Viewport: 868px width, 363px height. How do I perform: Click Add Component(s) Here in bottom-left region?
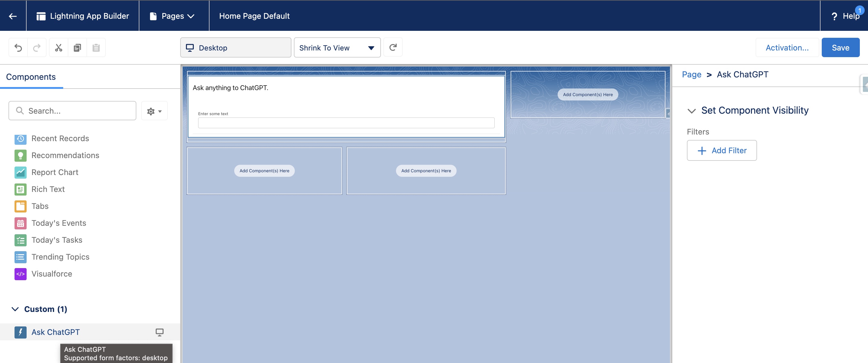264,170
